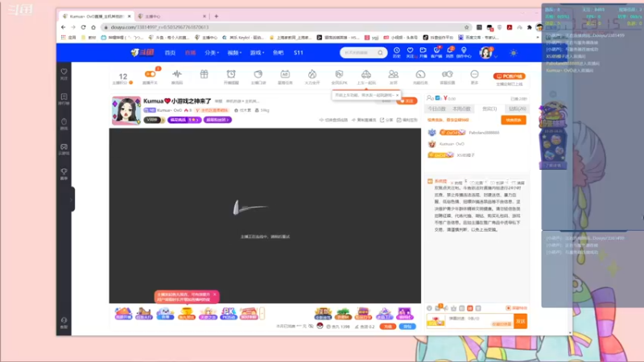
Task: Expand the 视频 video dropdown
Action: coord(234,53)
